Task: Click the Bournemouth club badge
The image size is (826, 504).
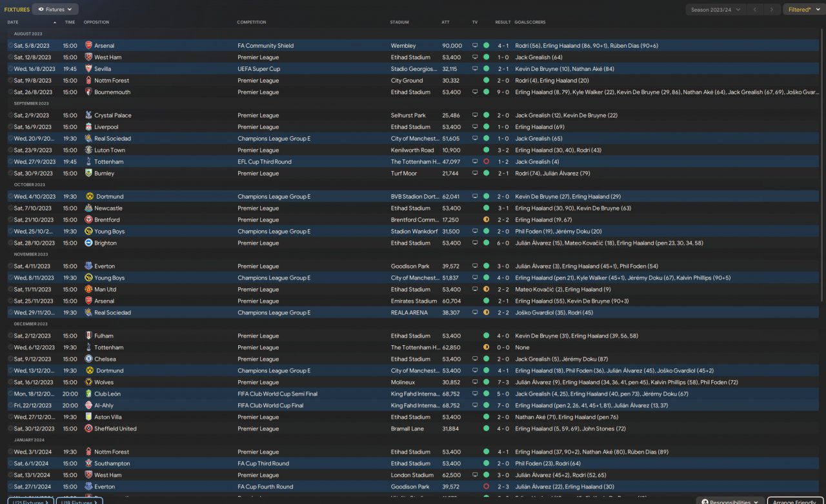Action: [88, 92]
